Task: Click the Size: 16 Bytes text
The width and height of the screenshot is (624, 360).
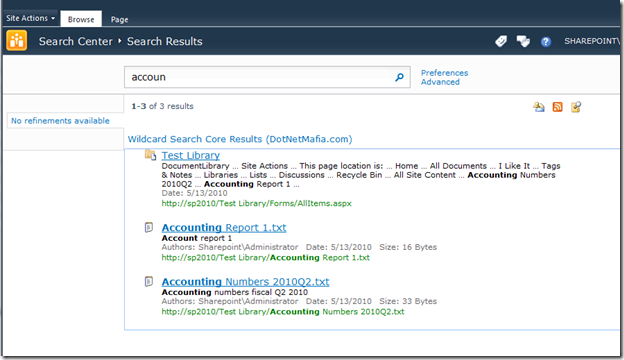Action: (x=408, y=247)
